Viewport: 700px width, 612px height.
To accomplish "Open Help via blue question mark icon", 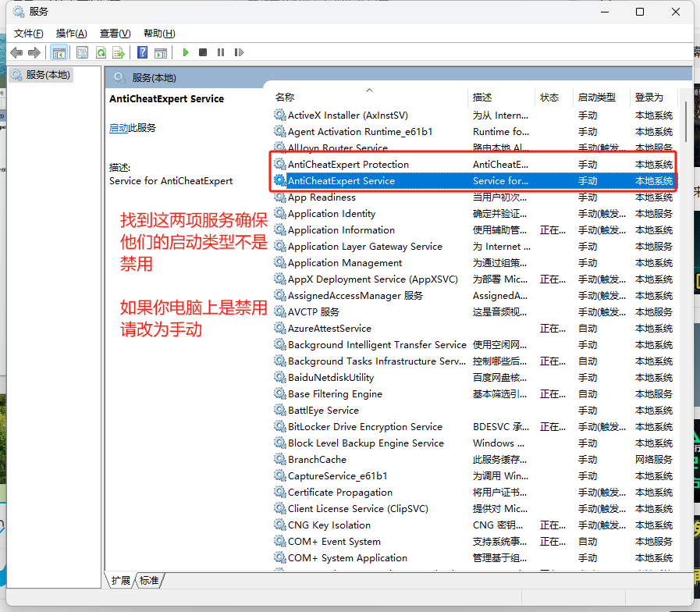I will point(142,52).
